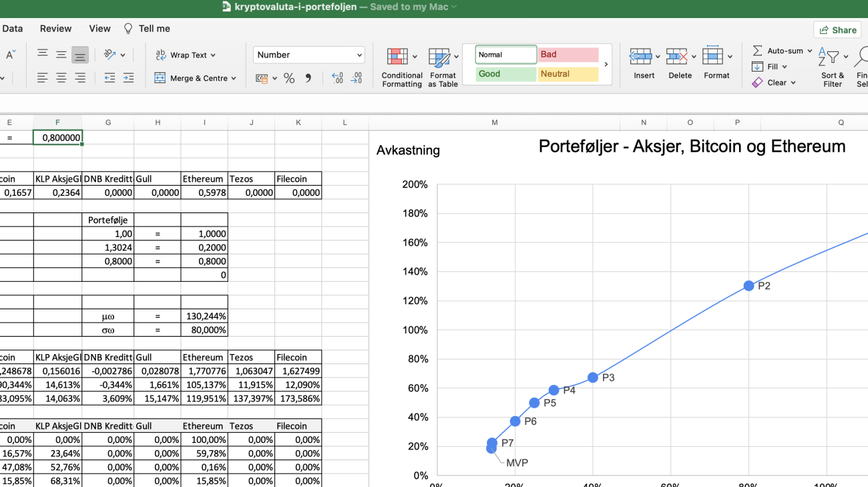Viewport: 868px width, 487px height.
Task: Click the MVP data label
Action: 517,462
